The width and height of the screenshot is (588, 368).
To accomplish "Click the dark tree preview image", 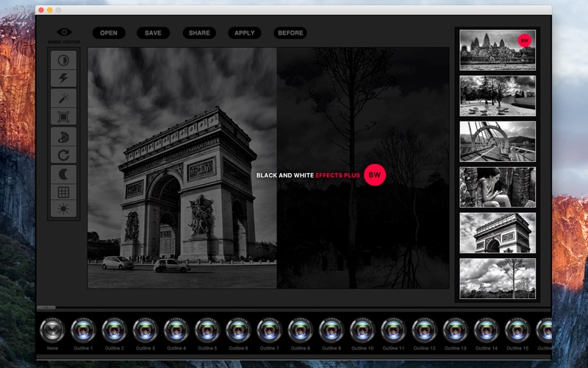I will 363,168.
